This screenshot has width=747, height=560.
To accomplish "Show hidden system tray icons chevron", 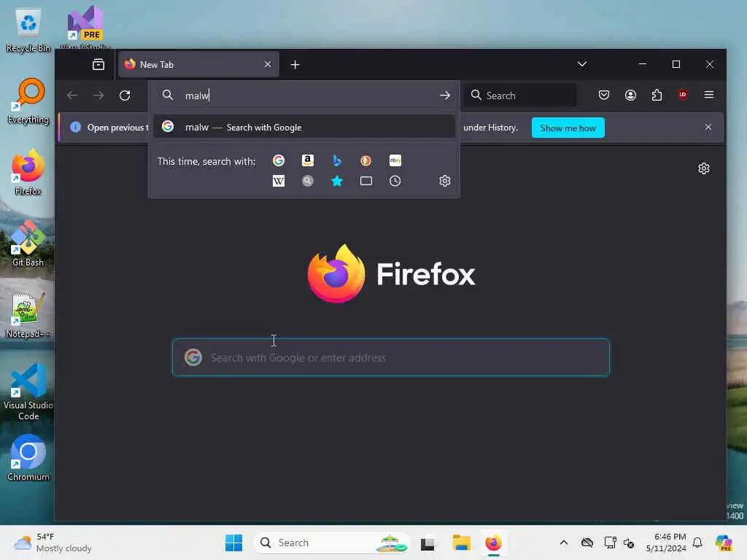I will click(x=564, y=542).
